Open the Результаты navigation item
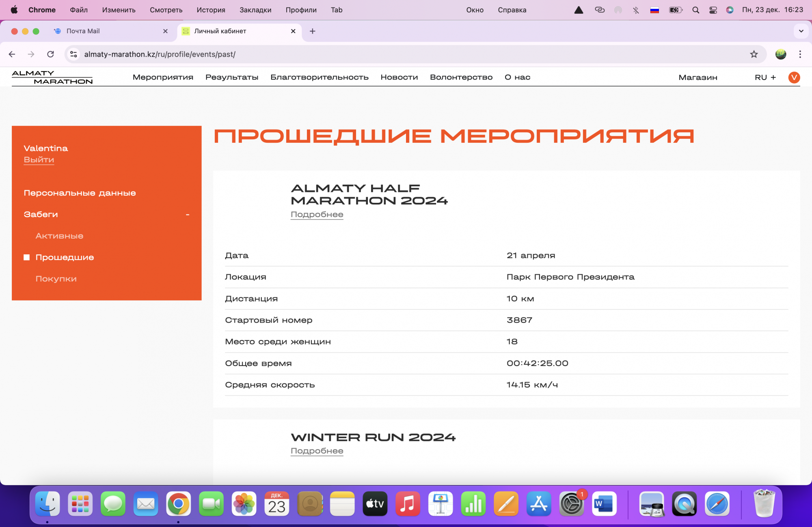Image resolution: width=812 pixels, height=527 pixels. pyautogui.click(x=231, y=77)
